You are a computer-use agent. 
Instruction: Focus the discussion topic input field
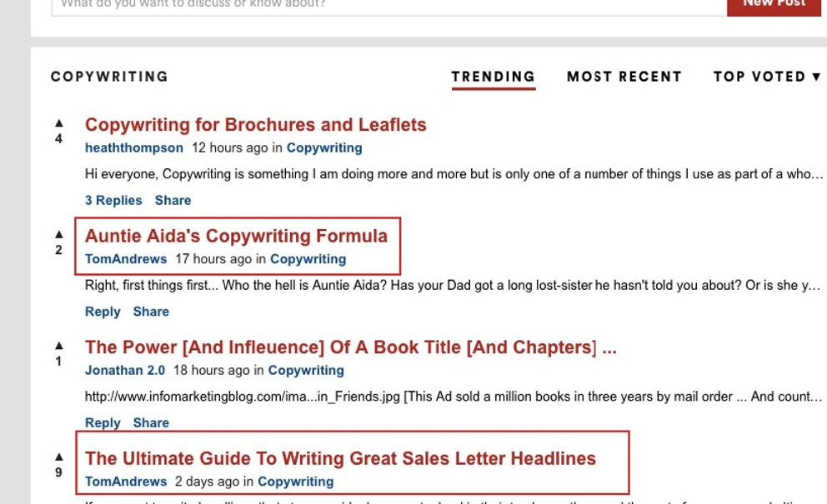point(388,5)
